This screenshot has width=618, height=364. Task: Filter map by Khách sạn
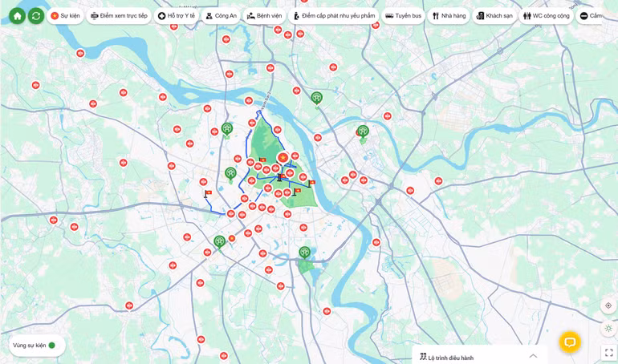tap(494, 16)
